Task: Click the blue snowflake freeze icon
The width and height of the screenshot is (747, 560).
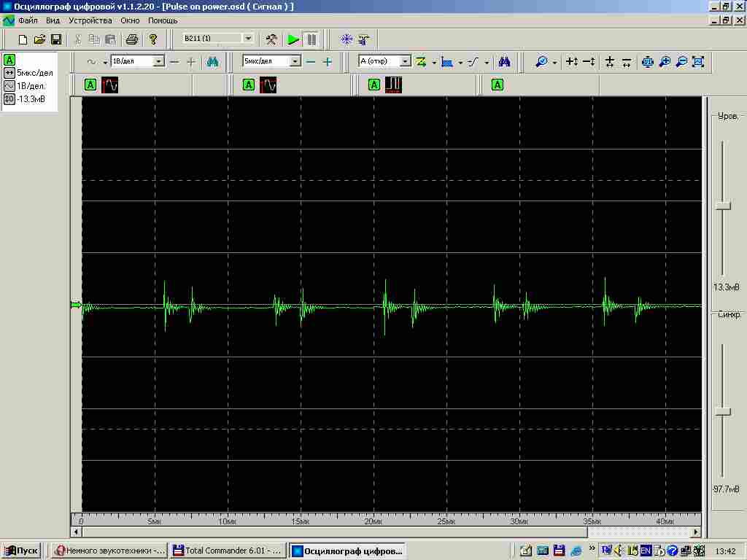Action: coord(347,39)
